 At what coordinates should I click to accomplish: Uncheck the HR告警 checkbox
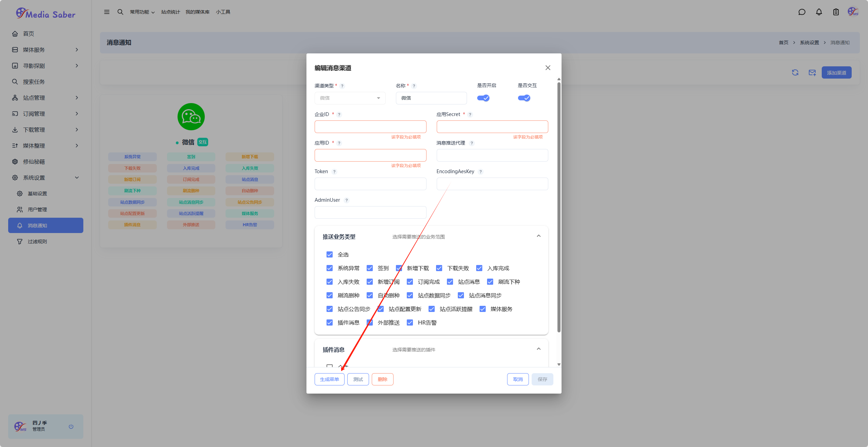tap(410, 322)
